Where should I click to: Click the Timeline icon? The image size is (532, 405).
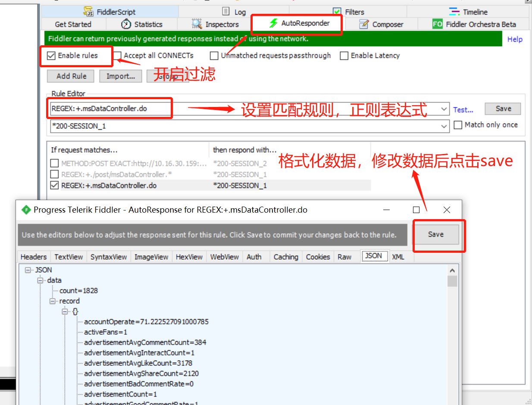click(454, 12)
